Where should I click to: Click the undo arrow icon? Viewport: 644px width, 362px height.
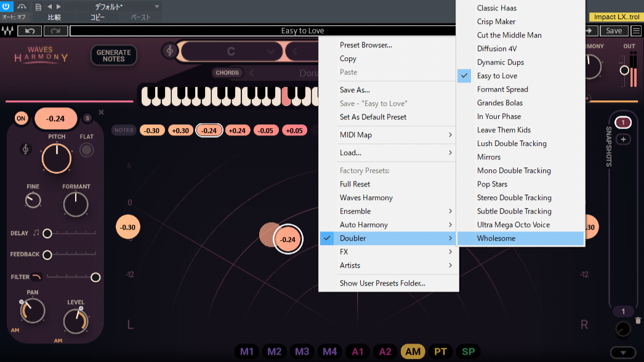click(x=30, y=31)
